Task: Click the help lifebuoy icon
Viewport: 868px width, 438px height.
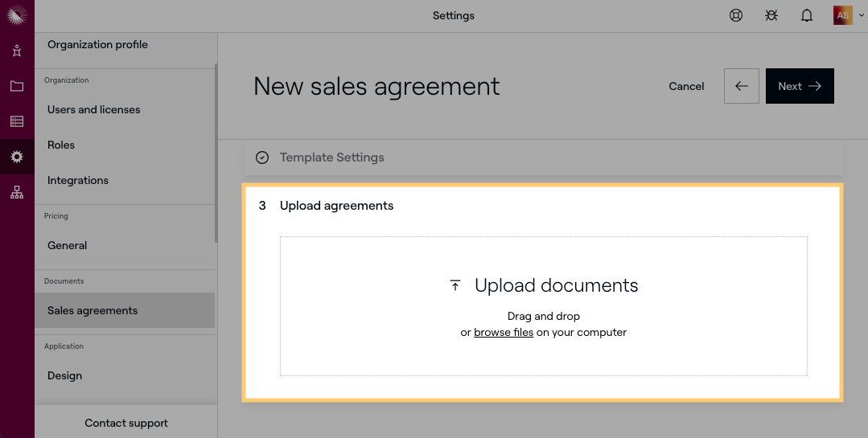Action: point(736,15)
